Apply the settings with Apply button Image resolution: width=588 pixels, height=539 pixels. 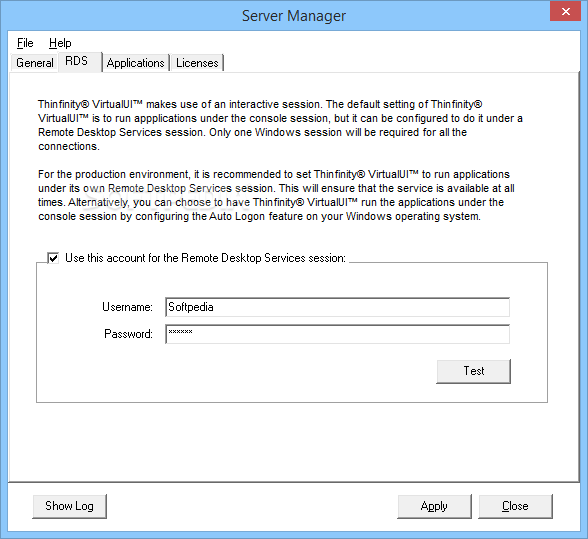[x=434, y=506]
